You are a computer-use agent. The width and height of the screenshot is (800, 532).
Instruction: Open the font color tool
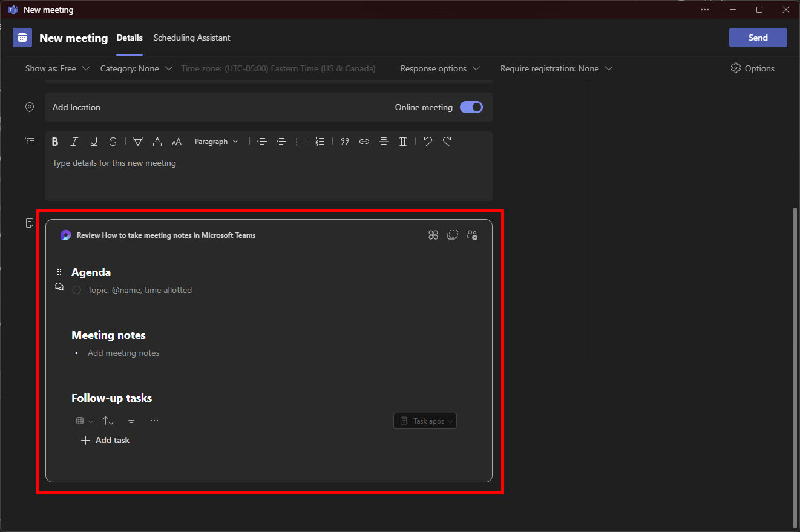[x=157, y=142]
